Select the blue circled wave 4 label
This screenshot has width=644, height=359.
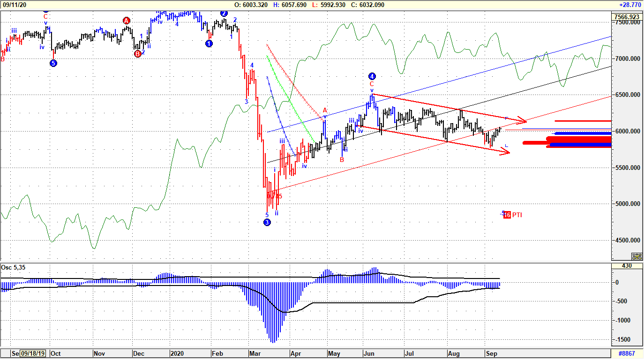pos(372,76)
